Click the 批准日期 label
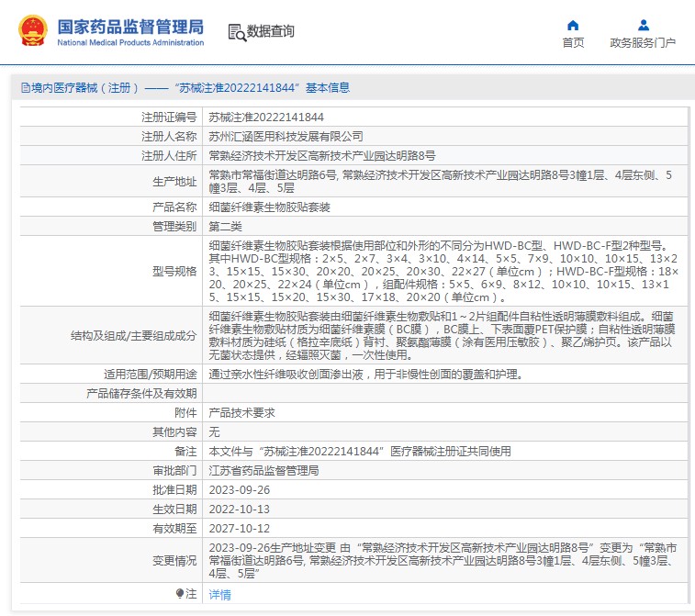Screen dimensions: 695x616 [174, 489]
